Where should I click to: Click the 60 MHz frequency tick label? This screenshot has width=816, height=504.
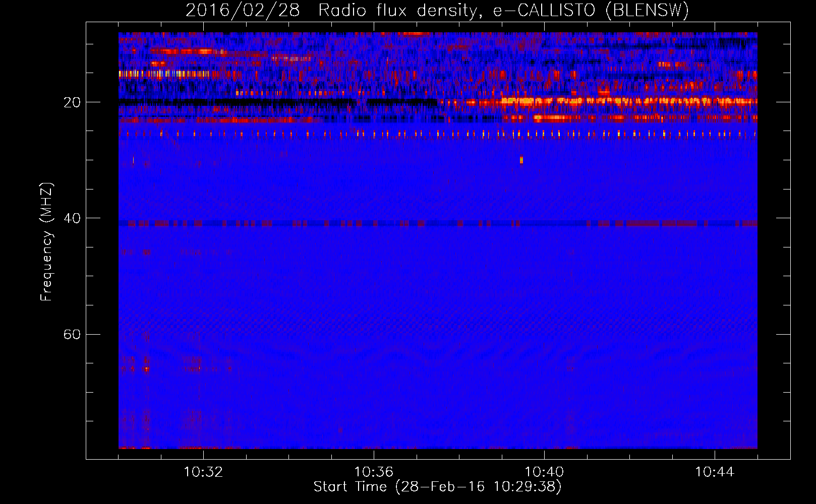click(x=72, y=335)
